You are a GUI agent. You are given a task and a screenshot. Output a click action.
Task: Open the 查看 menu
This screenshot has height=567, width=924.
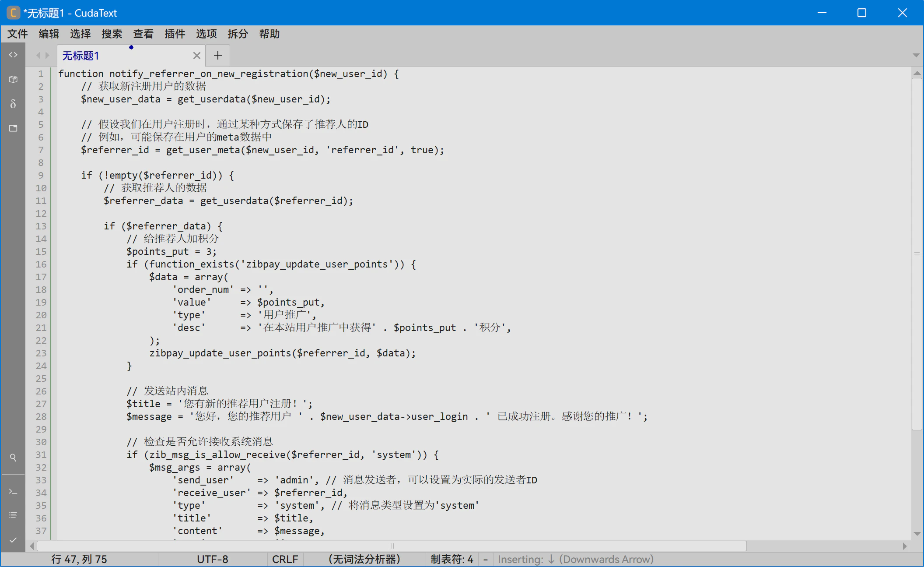click(x=143, y=34)
